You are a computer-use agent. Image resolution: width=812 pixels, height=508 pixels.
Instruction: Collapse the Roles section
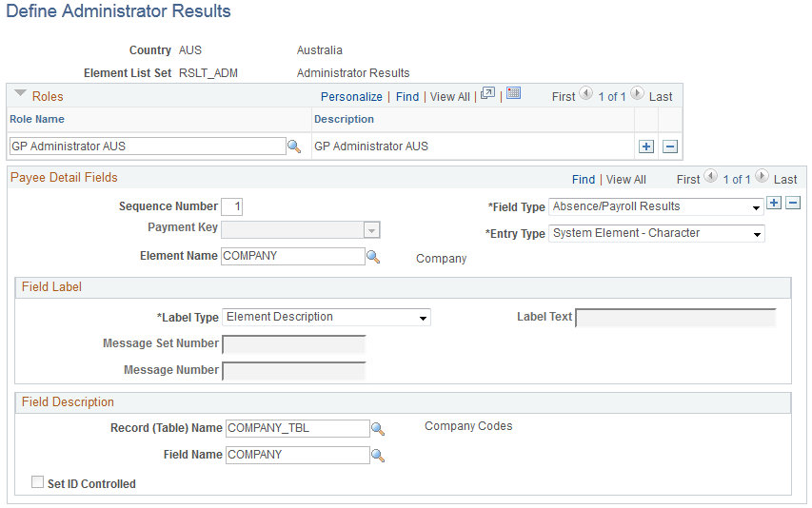pos(20,93)
